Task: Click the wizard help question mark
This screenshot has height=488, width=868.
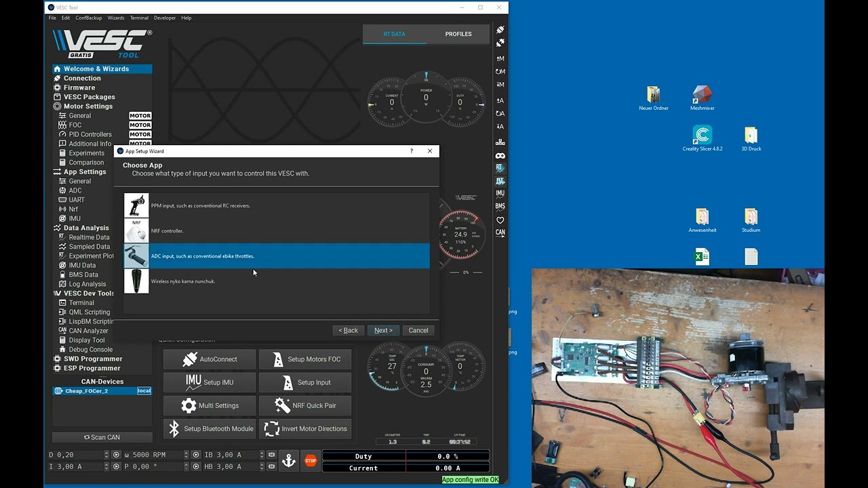Action: (411, 151)
